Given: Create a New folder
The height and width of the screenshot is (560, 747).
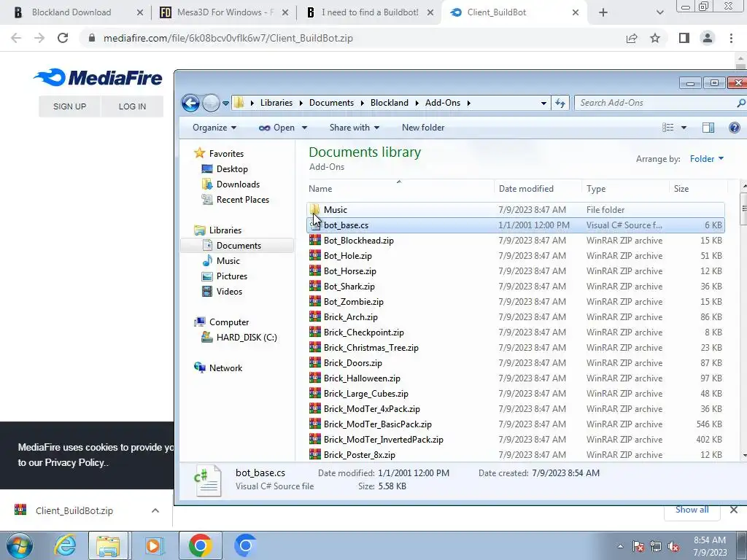Looking at the screenshot, I should pyautogui.click(x=423, y=128).
